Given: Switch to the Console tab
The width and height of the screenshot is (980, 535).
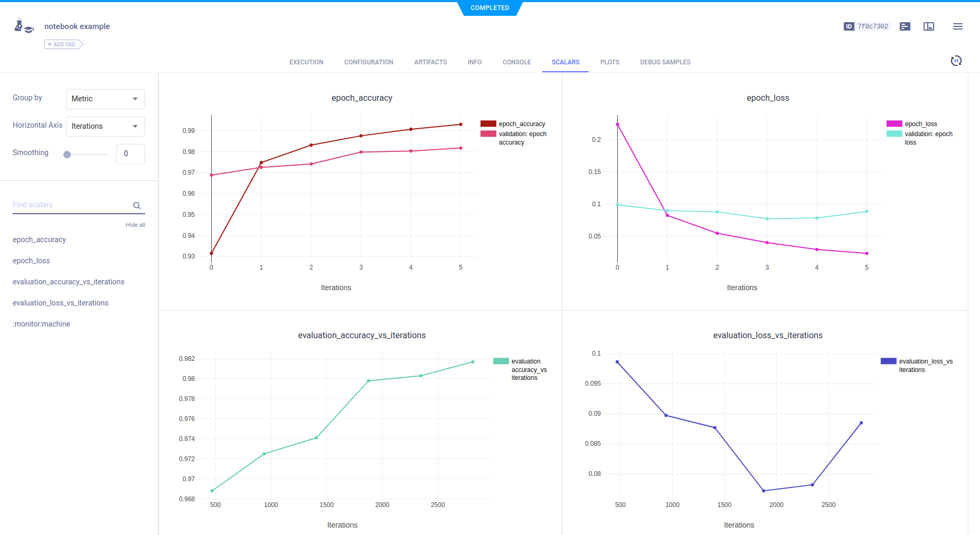Looking at the screenshot, I should (516, 62).
